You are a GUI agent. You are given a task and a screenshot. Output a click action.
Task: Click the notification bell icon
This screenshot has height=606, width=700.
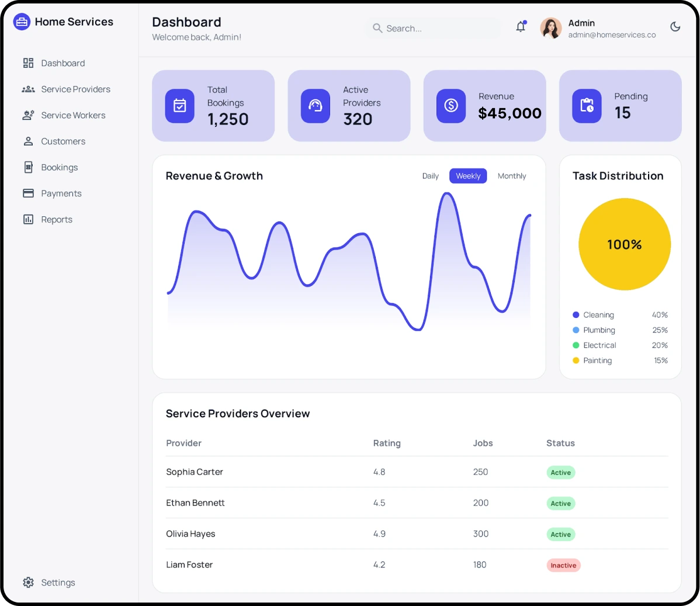(x=521, y=27)
